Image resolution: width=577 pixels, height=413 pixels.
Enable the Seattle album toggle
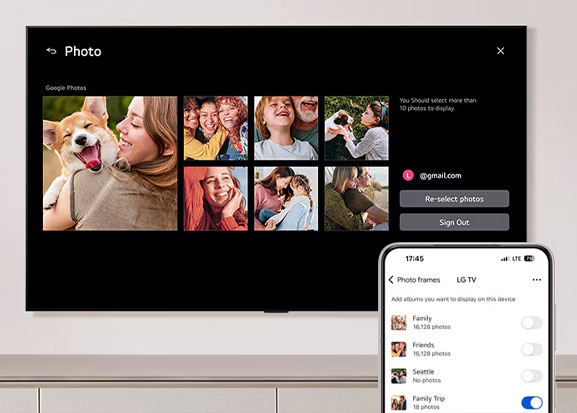531,376
